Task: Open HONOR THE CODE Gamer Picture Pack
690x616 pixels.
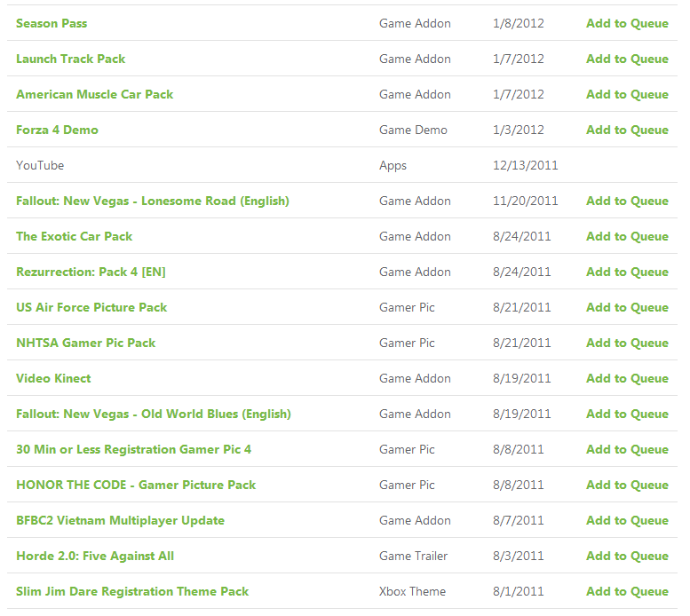Action: [136, 485]
